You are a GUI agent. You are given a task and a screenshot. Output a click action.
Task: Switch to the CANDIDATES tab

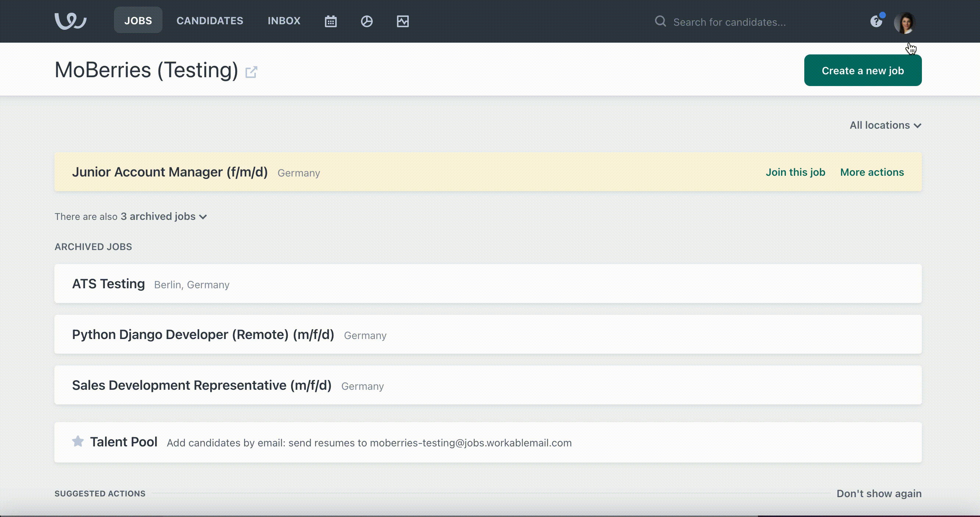coord(210,21)
